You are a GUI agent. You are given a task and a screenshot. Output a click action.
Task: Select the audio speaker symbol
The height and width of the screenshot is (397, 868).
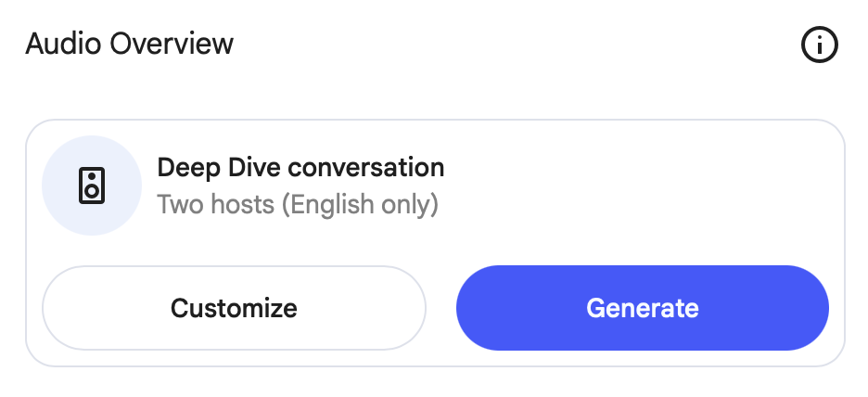pyautogui.click(x=92, y=186)
